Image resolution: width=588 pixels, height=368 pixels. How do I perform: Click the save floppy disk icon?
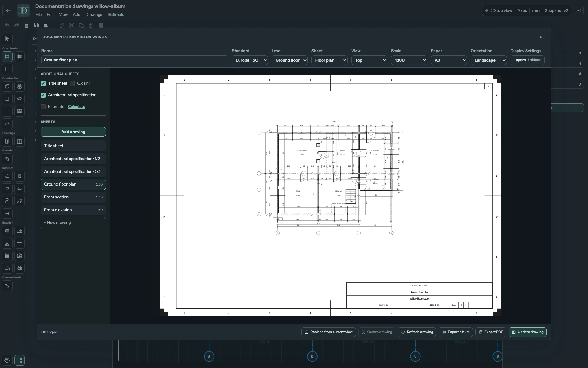tap(36, 25)
